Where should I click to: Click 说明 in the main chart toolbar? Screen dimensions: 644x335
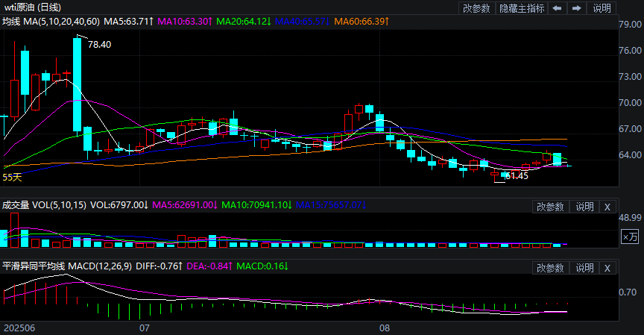(x=602, y=8)
